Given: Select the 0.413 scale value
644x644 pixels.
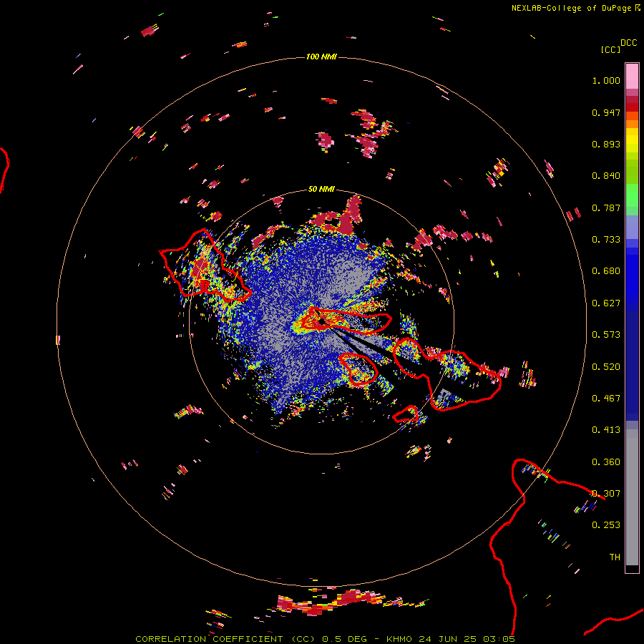Looking at the screenshot, I should (x=606, y=430).
